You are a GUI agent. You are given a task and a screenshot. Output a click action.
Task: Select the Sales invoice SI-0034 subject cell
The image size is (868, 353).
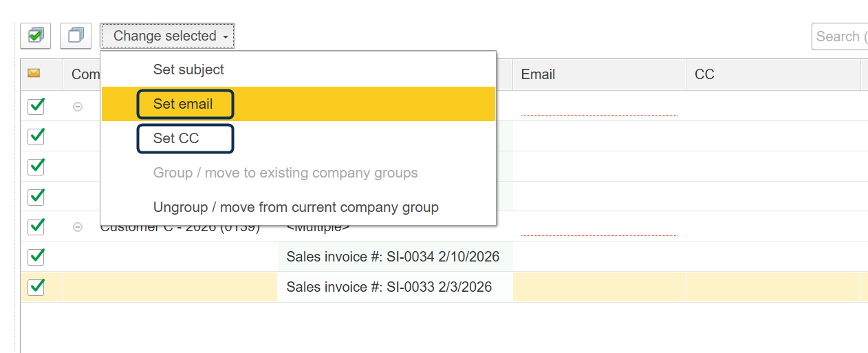[393, 257]
